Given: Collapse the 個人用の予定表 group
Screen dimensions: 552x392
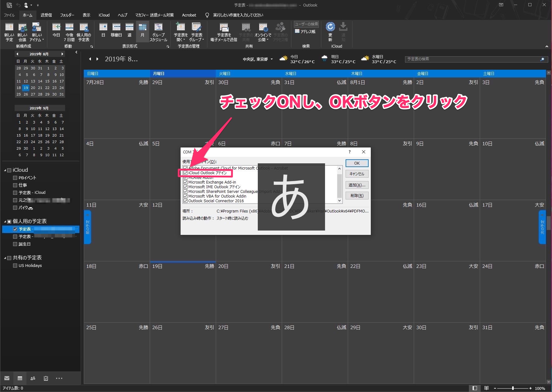Looking at the screenshot, I should [5, 222].
